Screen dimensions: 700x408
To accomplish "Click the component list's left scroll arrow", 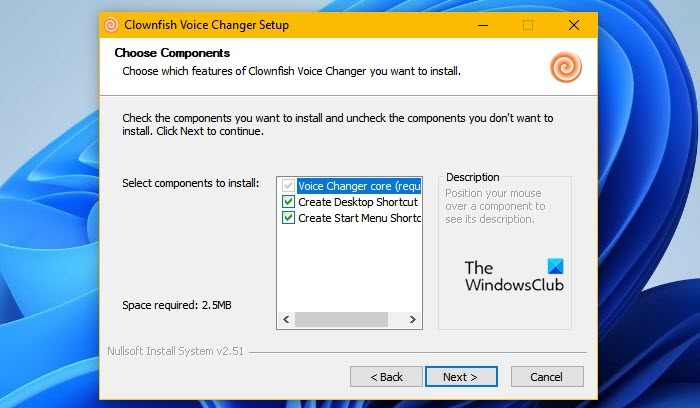I will 285,320.
